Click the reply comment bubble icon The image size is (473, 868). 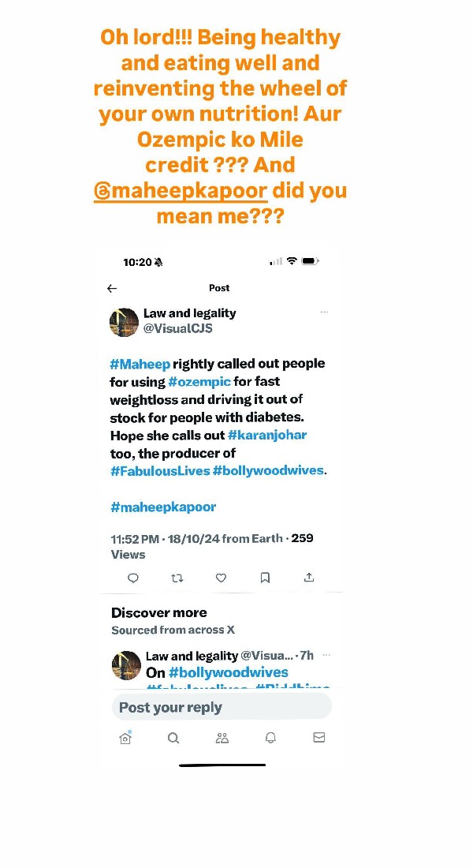[133, 578]
